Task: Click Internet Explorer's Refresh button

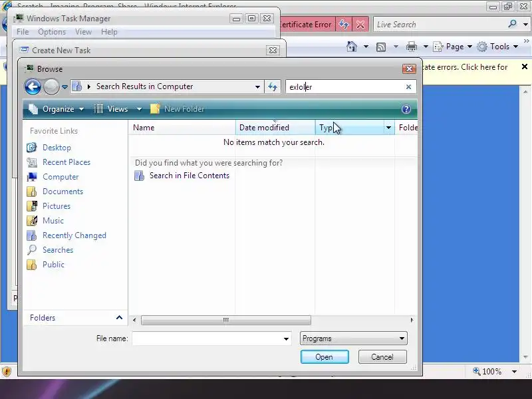Action: point(344,25)
